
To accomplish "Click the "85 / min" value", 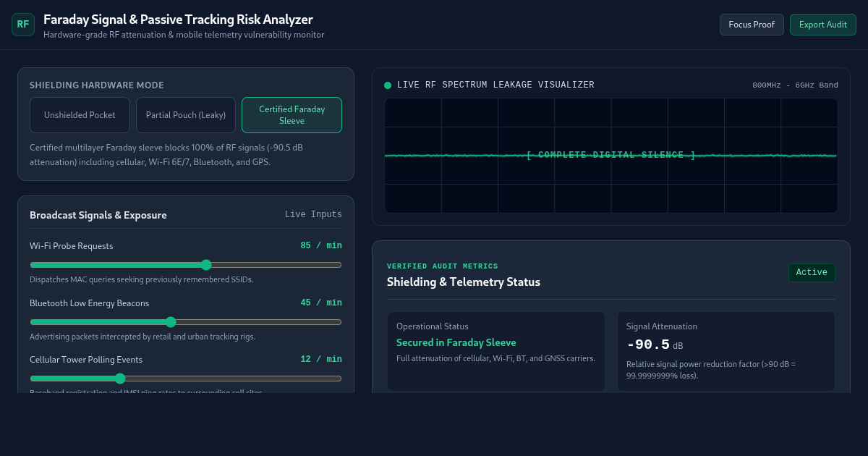I will tap(321, 246).
